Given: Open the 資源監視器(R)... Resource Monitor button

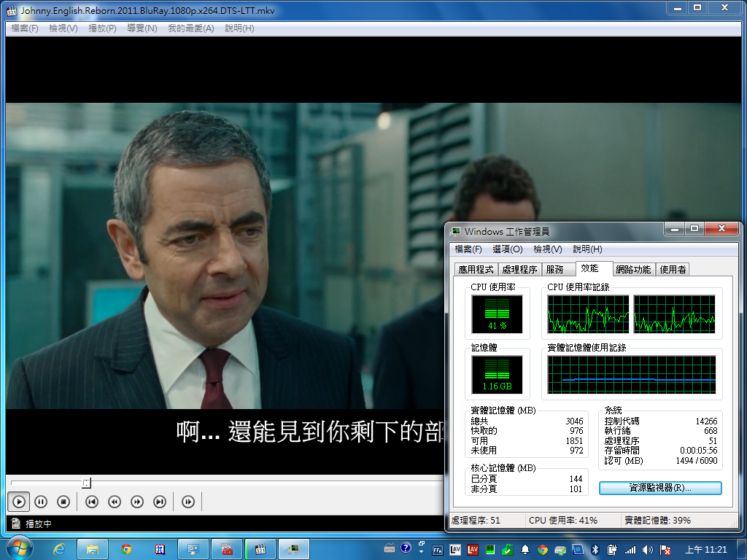Looking at the screenshot, I should [x=659, y=488].
